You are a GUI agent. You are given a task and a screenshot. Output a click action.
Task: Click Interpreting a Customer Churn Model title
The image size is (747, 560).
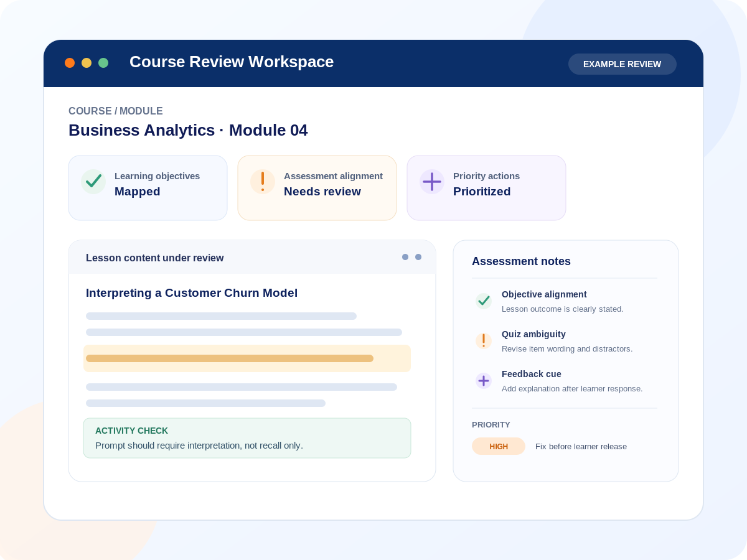click(192, 293)
